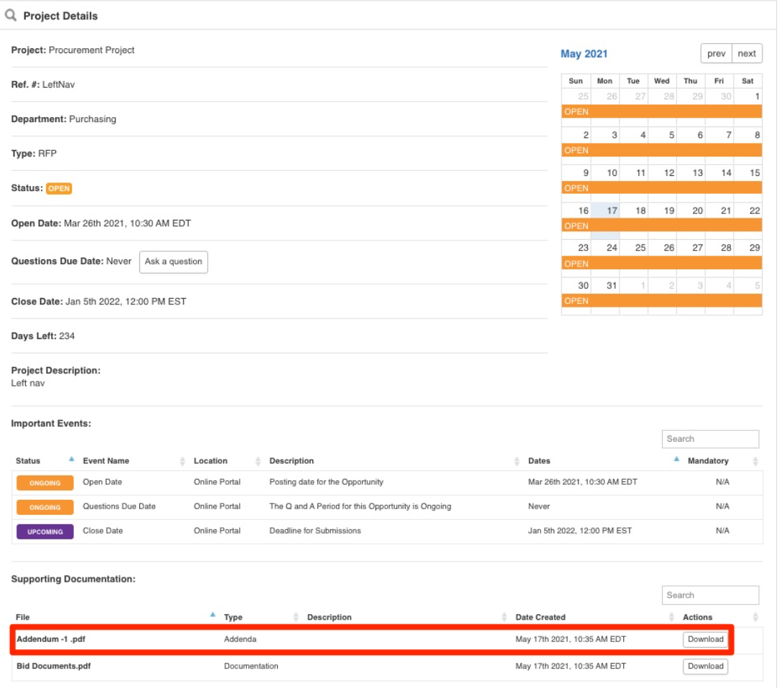Click the orange OPEN bar under May 9 week

tap(661, 188)
